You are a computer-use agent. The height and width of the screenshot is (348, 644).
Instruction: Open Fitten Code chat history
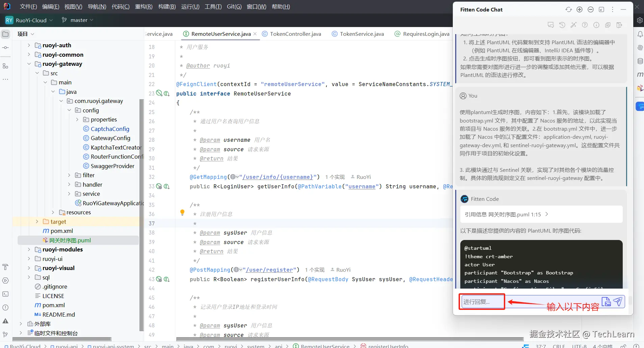click(562, 25)
